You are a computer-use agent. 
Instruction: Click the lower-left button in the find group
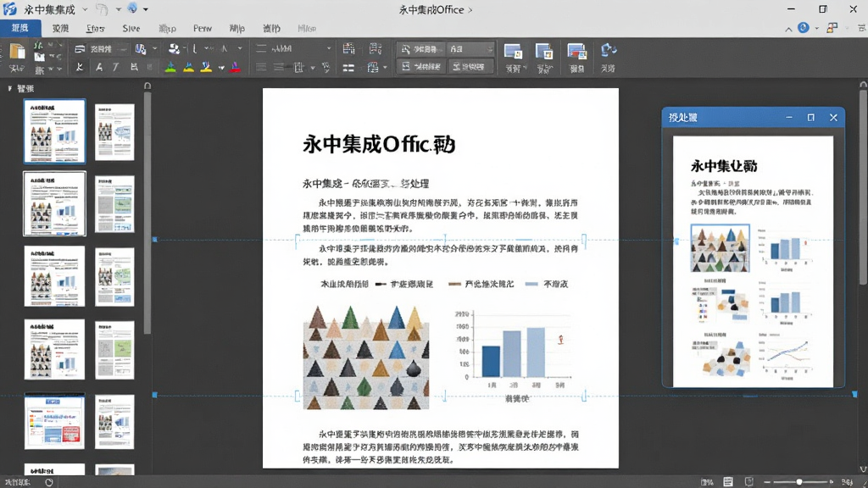point(420,66)
